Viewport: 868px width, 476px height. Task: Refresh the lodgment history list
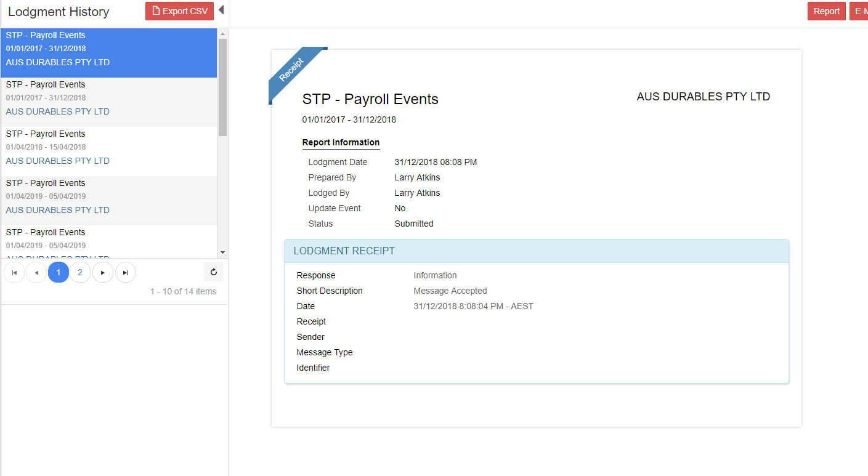pos(214,272)
